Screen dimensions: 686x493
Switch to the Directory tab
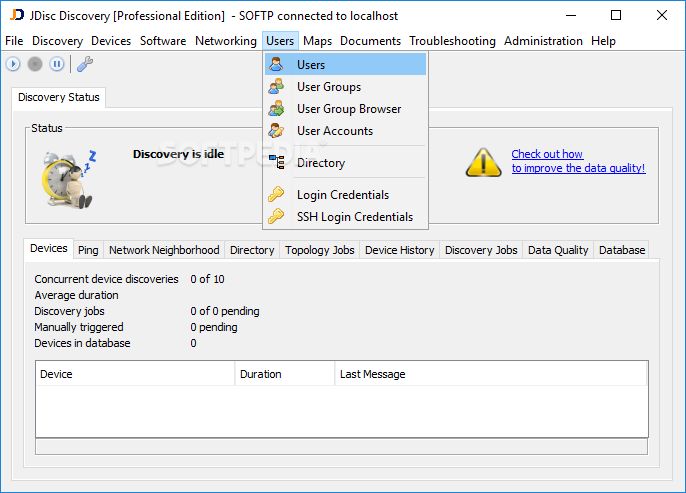[x=252, y=250]
